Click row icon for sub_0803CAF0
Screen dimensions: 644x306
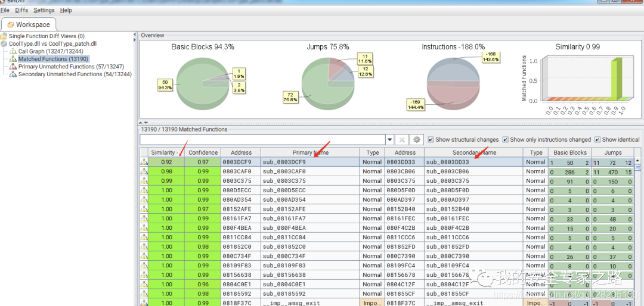tap(144, 171)
